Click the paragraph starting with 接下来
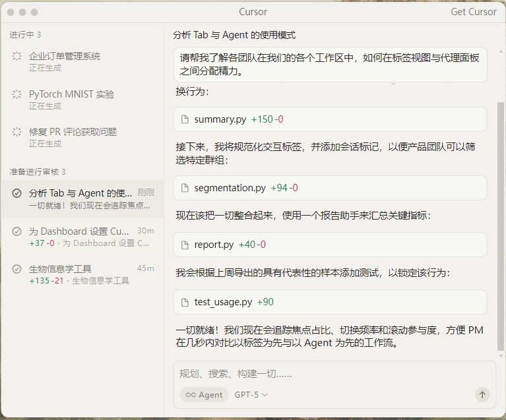 [x=325, y=153]
